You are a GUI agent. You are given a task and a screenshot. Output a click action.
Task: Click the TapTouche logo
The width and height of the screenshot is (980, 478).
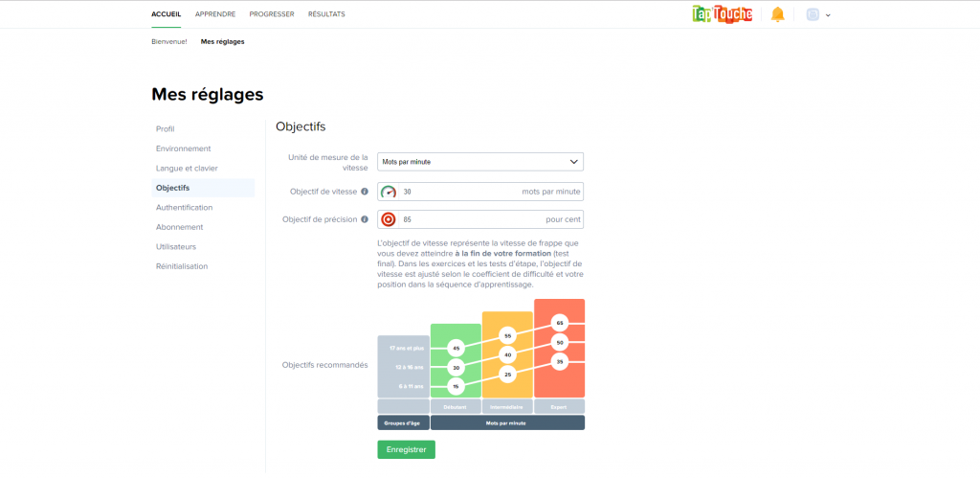coord(722,14)
